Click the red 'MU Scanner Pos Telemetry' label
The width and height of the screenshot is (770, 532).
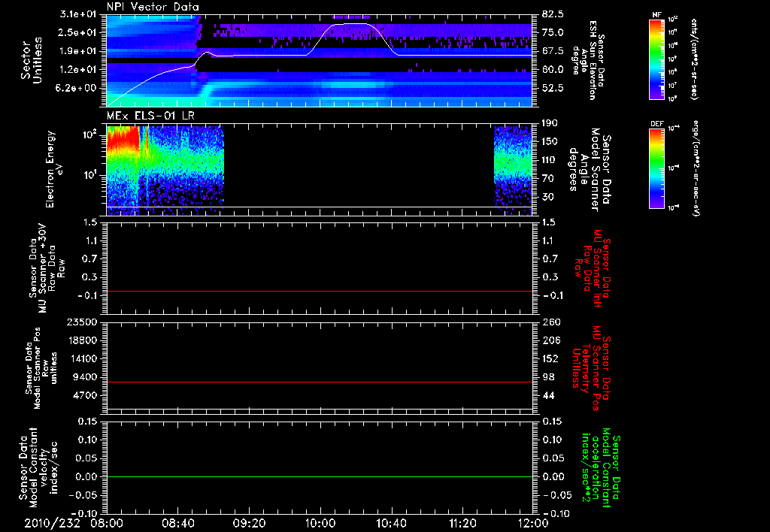591,368
